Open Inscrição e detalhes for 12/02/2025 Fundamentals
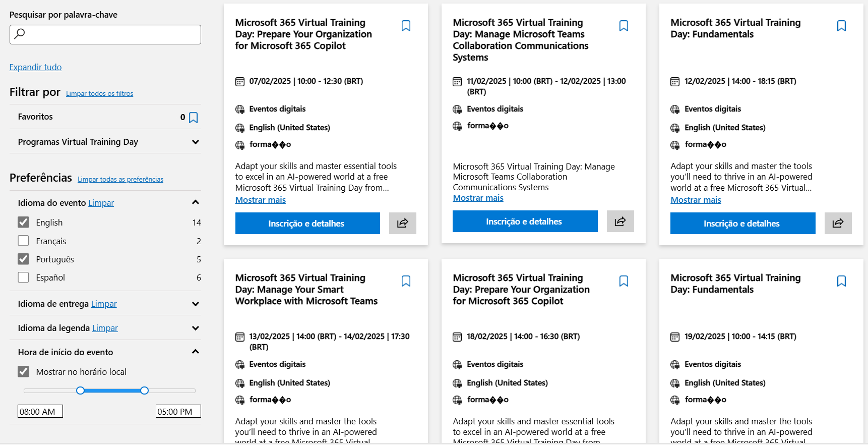 (x=742, y=223)
